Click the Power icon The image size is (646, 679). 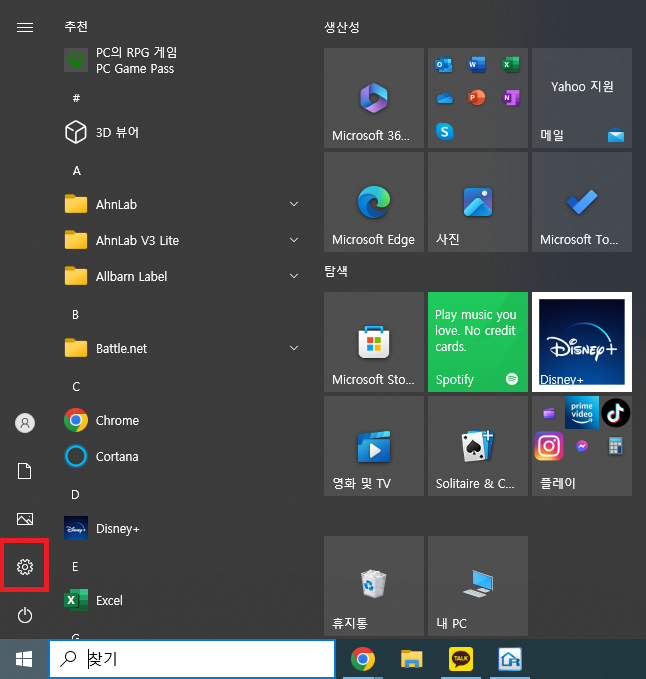click(25, 615)
